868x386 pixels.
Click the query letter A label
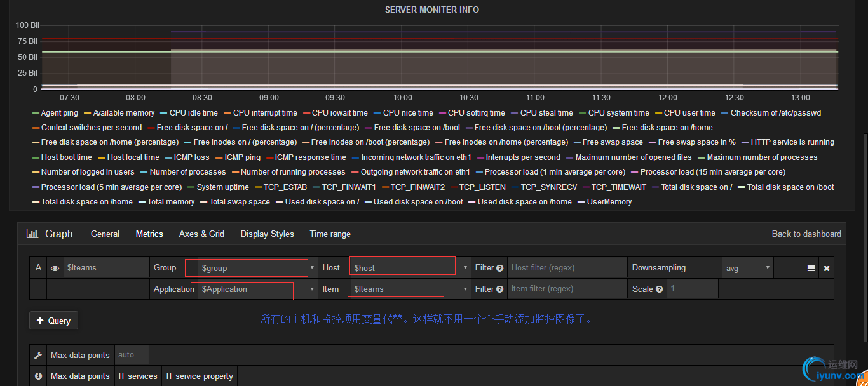click(x=38, y=267)
